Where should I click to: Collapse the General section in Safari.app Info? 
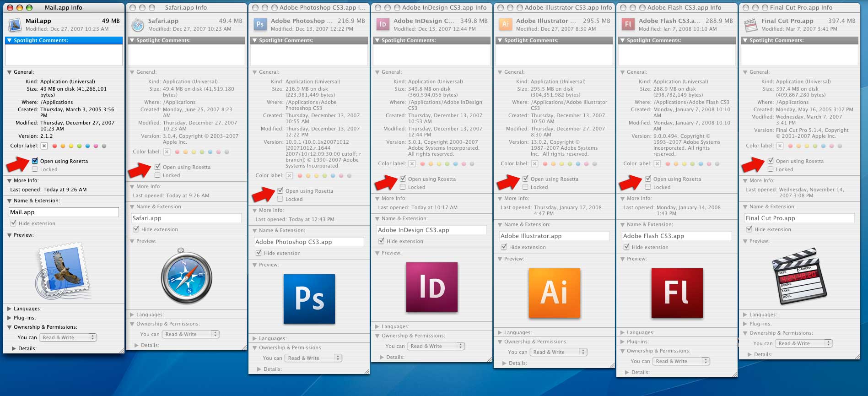[132, 72]
